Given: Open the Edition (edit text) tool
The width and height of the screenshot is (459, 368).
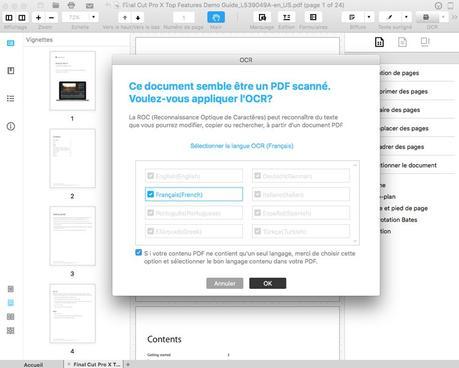Looking at the screenshot, I should click(x=286, y=17).
